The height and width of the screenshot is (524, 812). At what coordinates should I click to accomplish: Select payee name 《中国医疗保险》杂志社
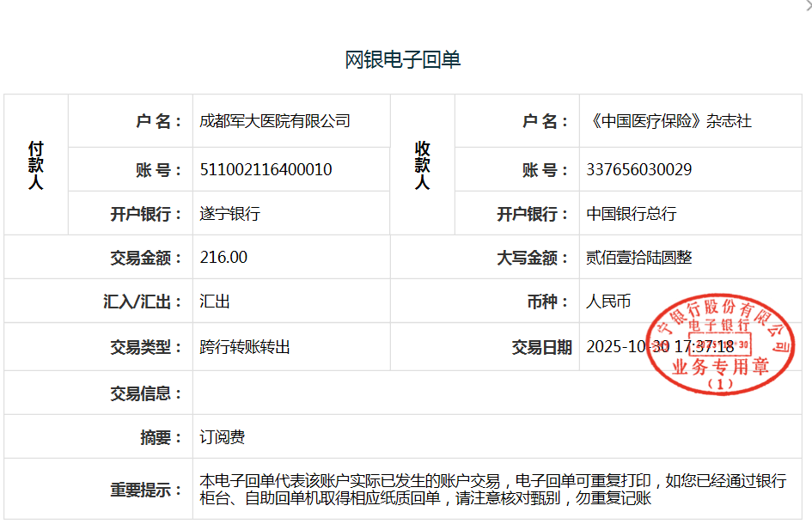[x=669, y=121]
